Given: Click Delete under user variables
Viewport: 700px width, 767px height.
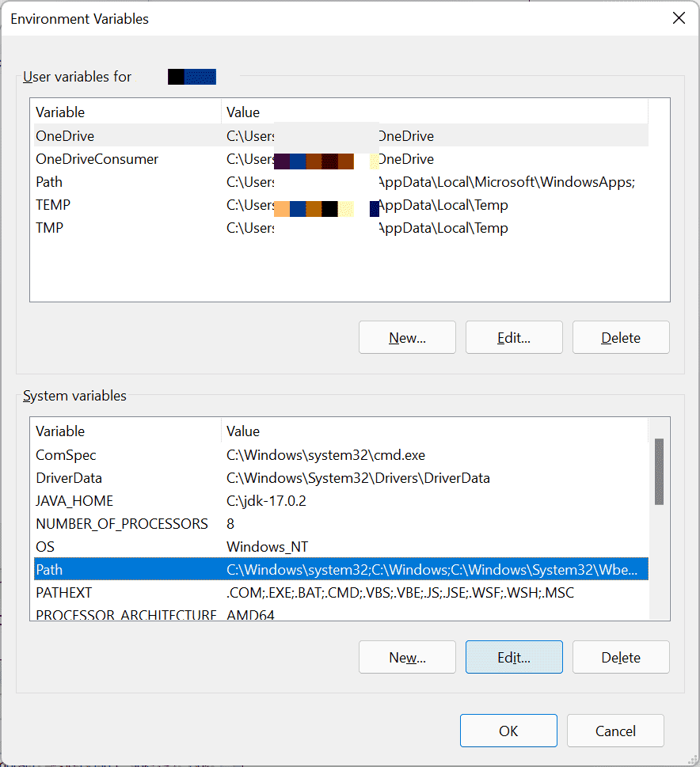Looking at the screenshot, I should tap(621, 337).
